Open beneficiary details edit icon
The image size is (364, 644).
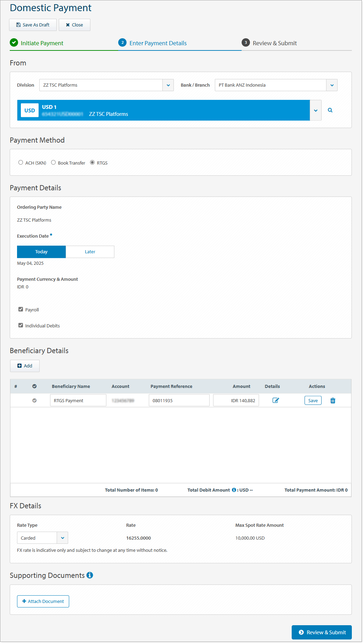(x=275, y=400)
